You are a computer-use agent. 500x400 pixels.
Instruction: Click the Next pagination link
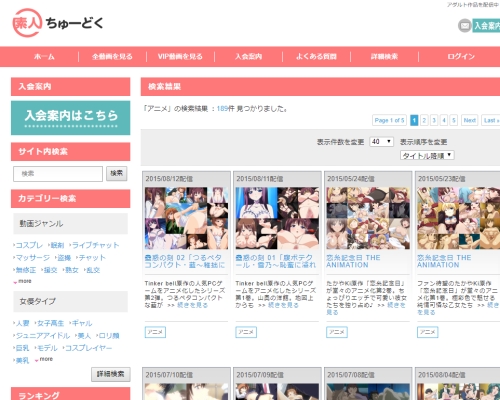470,120
